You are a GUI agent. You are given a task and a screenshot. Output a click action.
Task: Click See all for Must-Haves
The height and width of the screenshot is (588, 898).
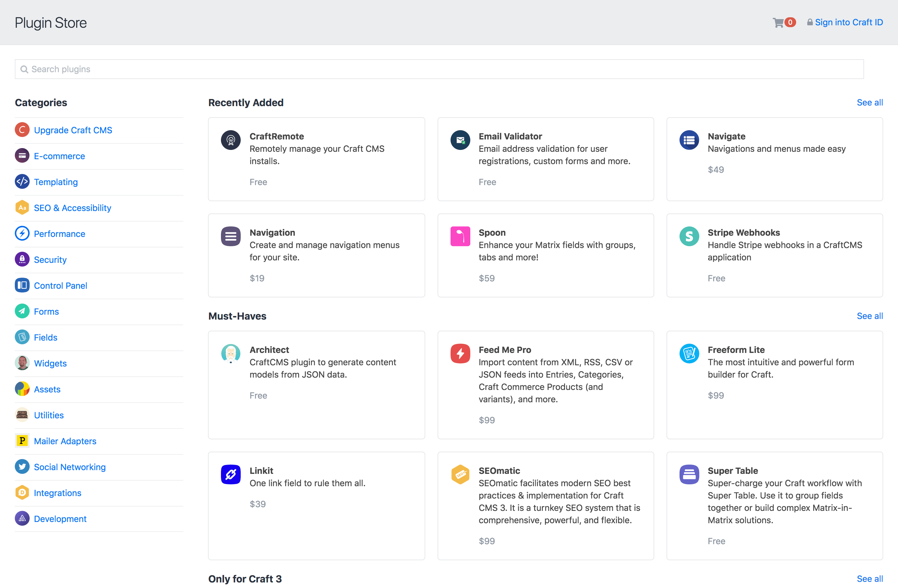click(x=870, y=316)
